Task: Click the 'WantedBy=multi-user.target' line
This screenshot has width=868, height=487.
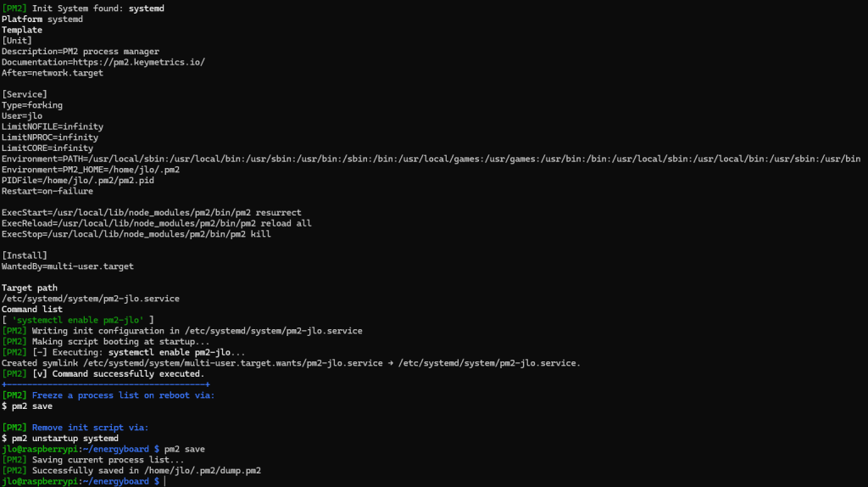Action: [x=68, y=266]
